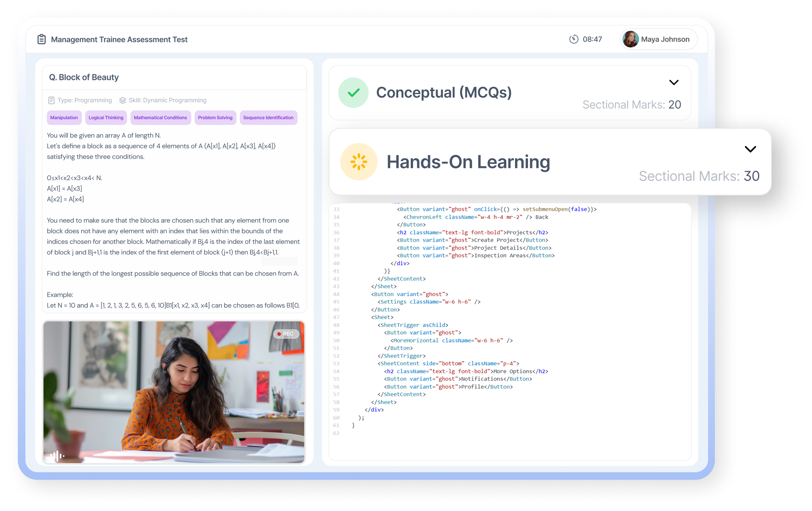Viewport: 812px width, 511px height.
Task: Click Sectional Marks: 30 text
Action: pos(699,176)
